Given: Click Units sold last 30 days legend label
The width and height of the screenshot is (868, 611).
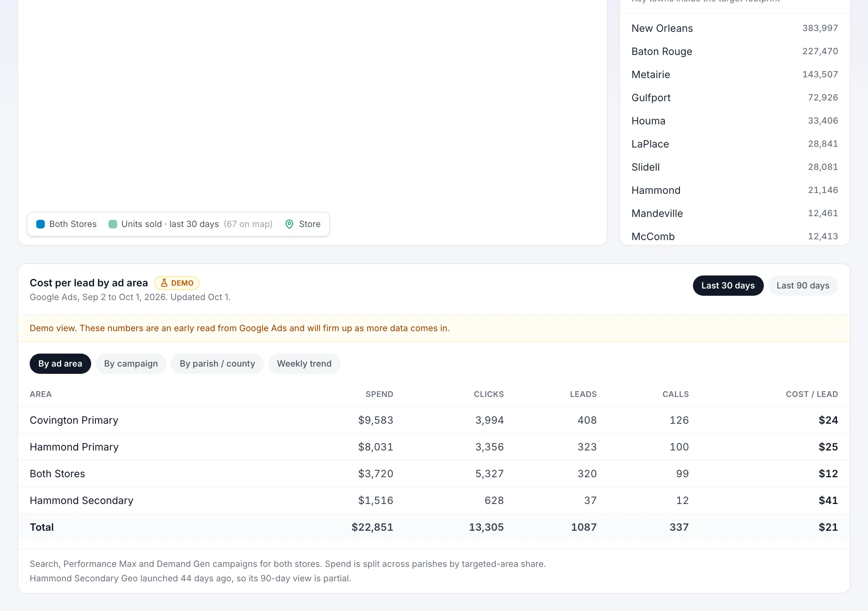Looking at the screenshot, I should point(170,224).
